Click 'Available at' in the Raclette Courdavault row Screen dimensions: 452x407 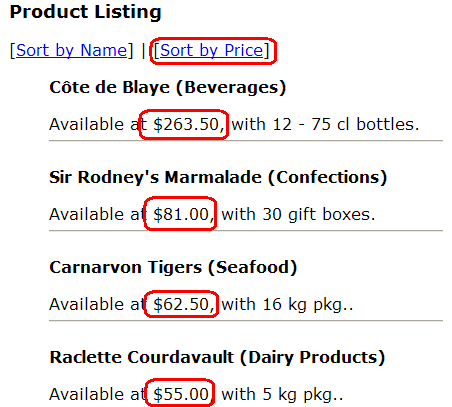(98, 394)
